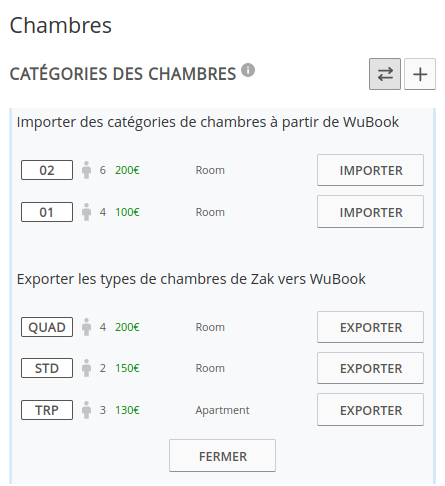Viewport: 445px width, 486px height.
Task: Close the panel with Fermer
Action: click(x=222, y=456)
